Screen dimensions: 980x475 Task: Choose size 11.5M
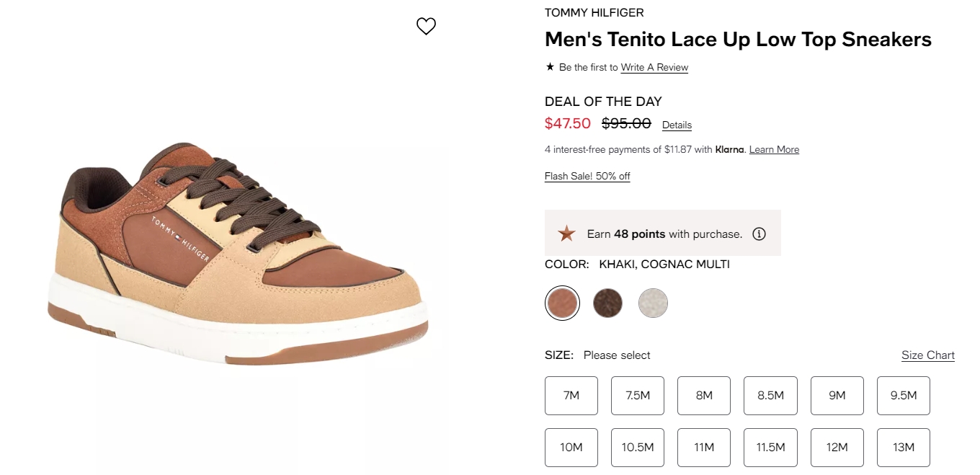click(770, 448)
